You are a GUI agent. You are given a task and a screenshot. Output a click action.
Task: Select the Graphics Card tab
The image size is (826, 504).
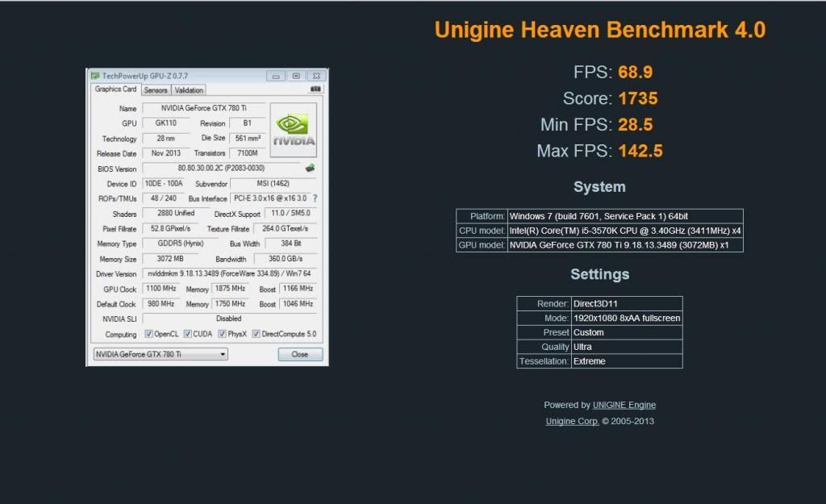[x=115, y=90]
